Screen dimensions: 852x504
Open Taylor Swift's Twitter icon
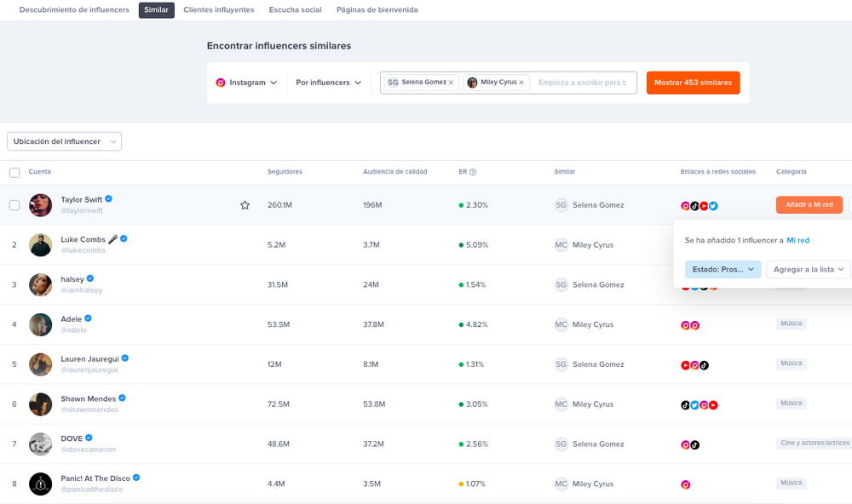[x=713, y=206]
